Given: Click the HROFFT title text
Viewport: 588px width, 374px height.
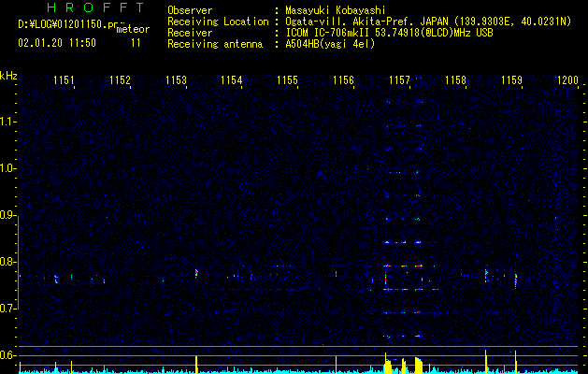Looking at the screenshot, I should (95, 7).
